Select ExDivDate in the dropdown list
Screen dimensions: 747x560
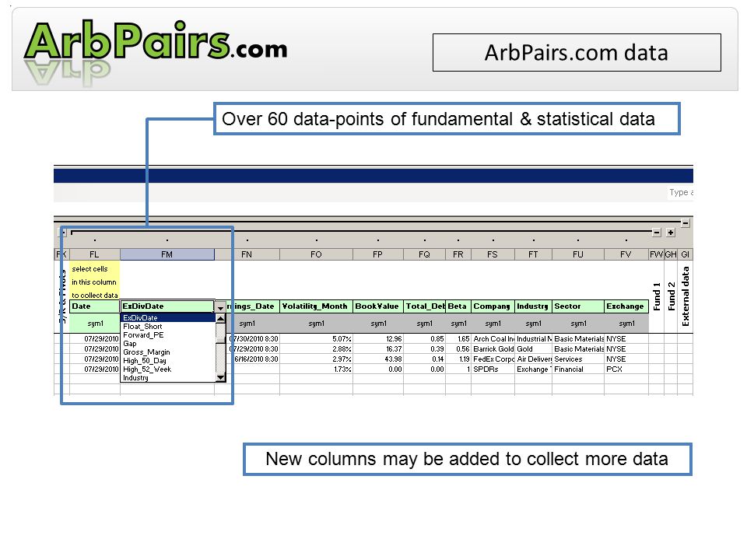coord(168,317)
